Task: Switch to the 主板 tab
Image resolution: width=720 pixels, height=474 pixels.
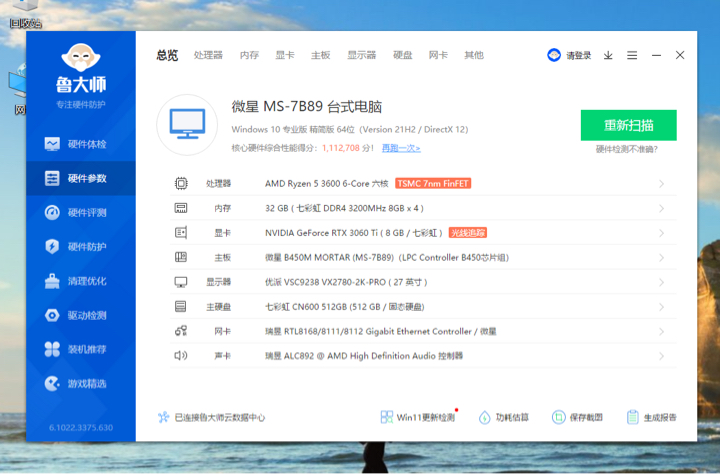Action: [x=321, y=55]
